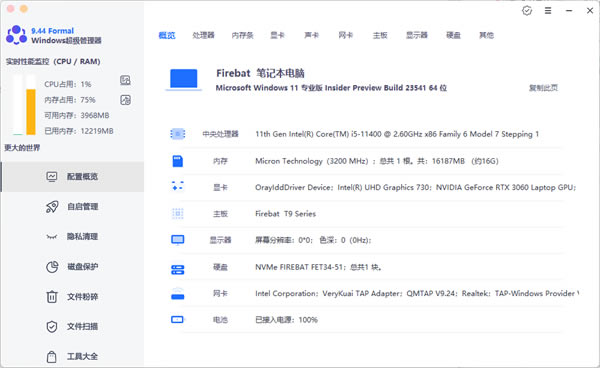Switch to the 内存条 tab
Screen dimensions: 600x368
[x=242, y=35]
